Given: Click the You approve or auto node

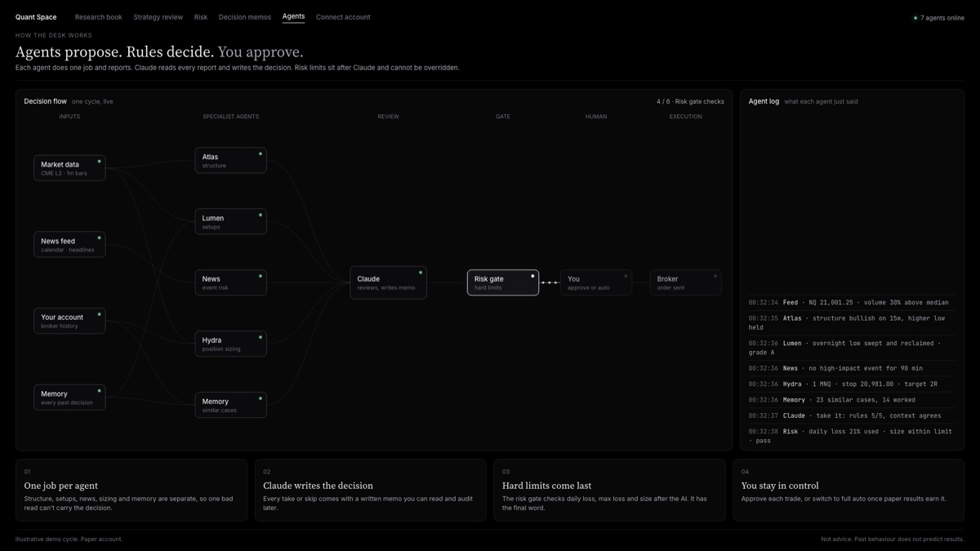Looking at the screenshot, I should [596, 282].
